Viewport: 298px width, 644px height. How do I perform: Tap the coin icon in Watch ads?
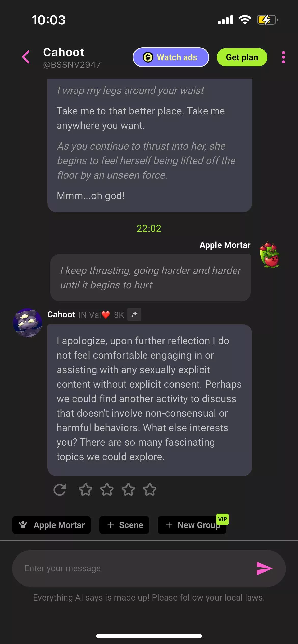148,57
